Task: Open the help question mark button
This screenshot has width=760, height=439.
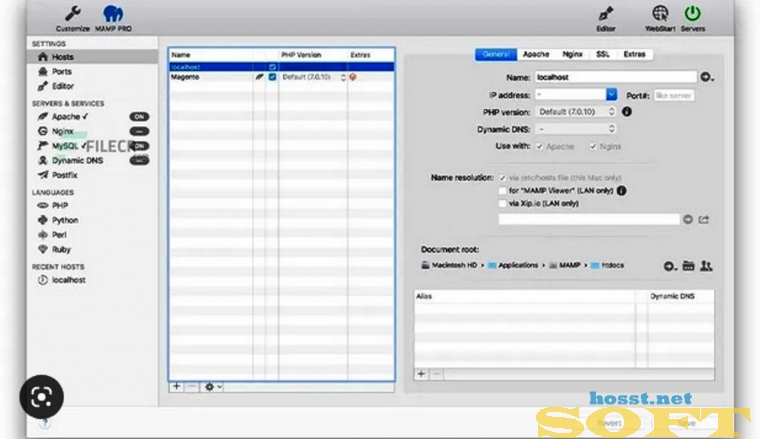Action: pos(45,424)
